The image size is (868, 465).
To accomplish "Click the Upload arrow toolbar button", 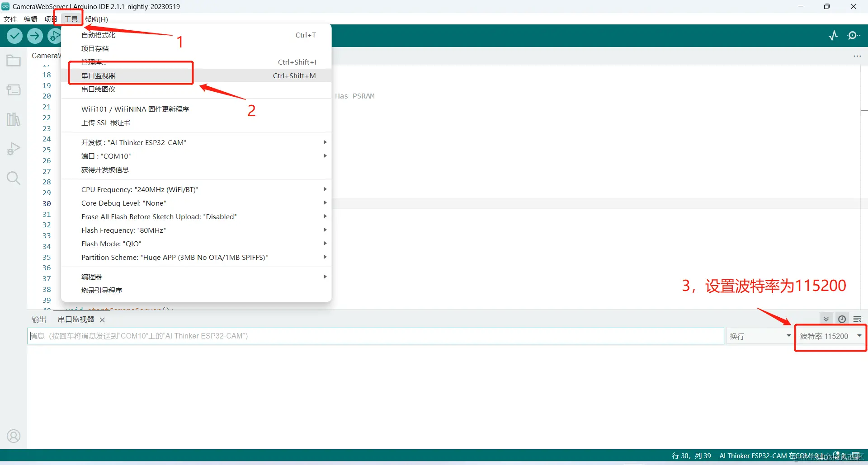I will click(x=35, y=36).
